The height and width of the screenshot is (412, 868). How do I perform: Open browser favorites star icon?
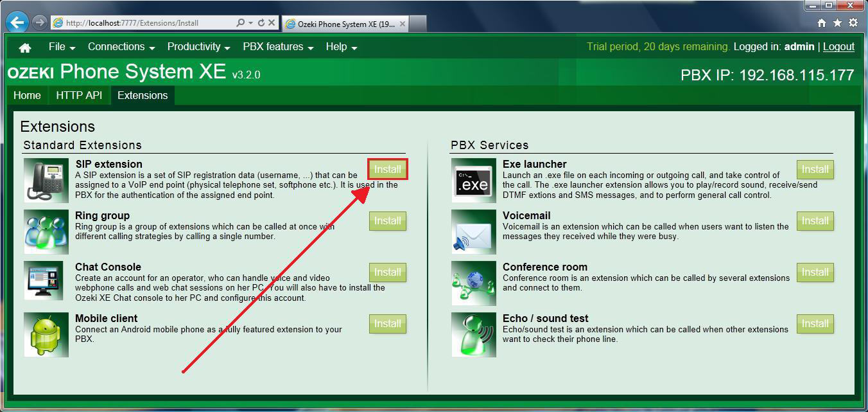coord(837,22)
